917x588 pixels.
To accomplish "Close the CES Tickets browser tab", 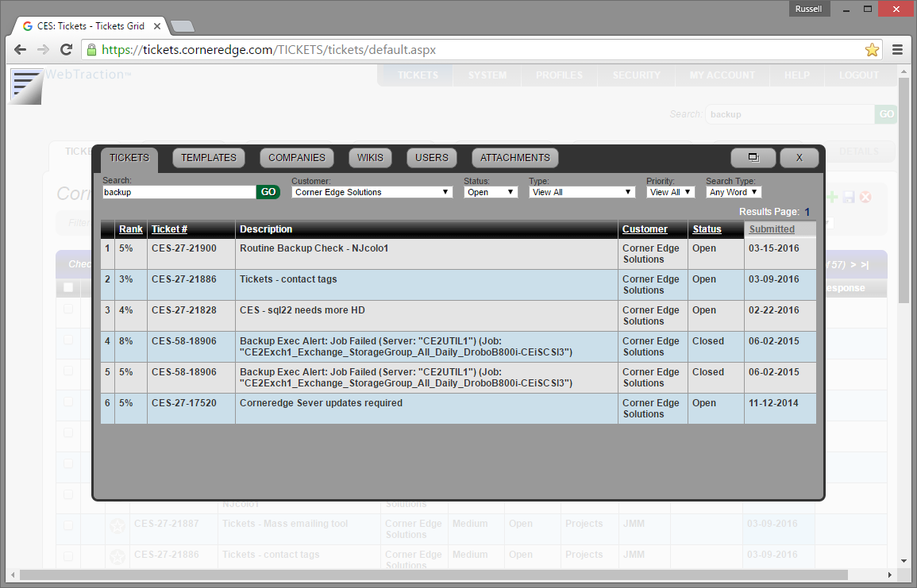I will [x=156, y=26].
